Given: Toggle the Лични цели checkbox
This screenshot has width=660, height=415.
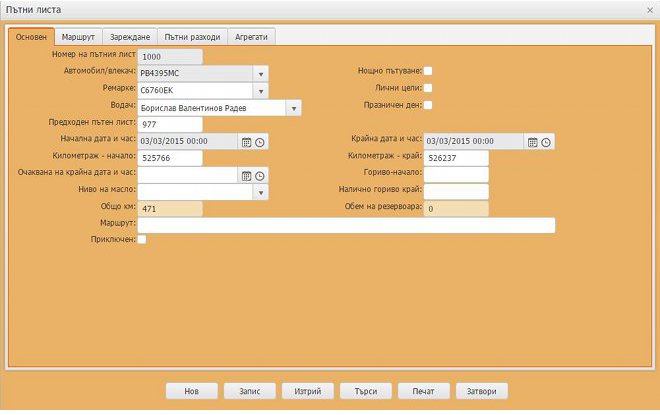Looking at the screenshot, I should (x=428, y=88).
